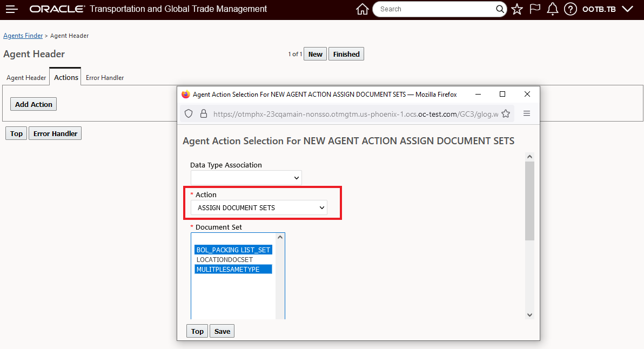Select LOCATIONDOCSET in Document Set list
Viewport: 644px width, 349px height.
[225, 260]
